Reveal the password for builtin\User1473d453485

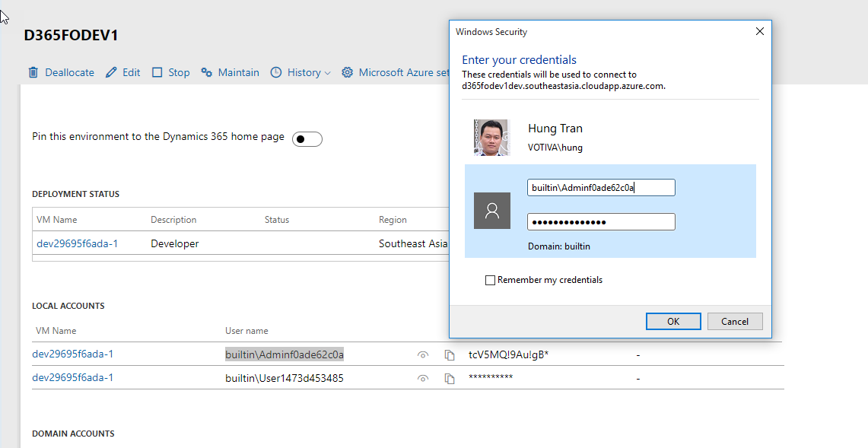click(423, 379)
